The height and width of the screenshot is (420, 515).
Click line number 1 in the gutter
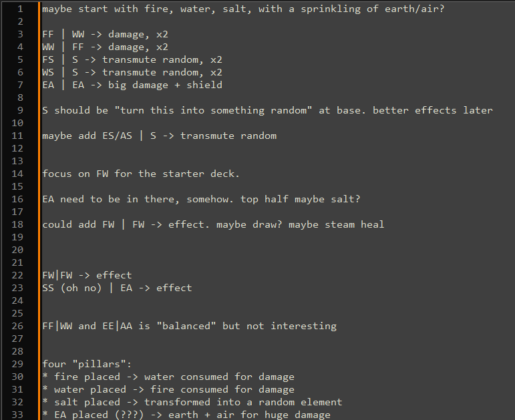(20, 9)
